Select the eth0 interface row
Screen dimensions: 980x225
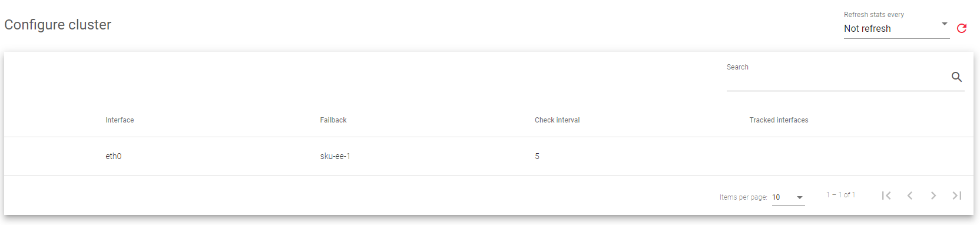click(x=489, y=156)
